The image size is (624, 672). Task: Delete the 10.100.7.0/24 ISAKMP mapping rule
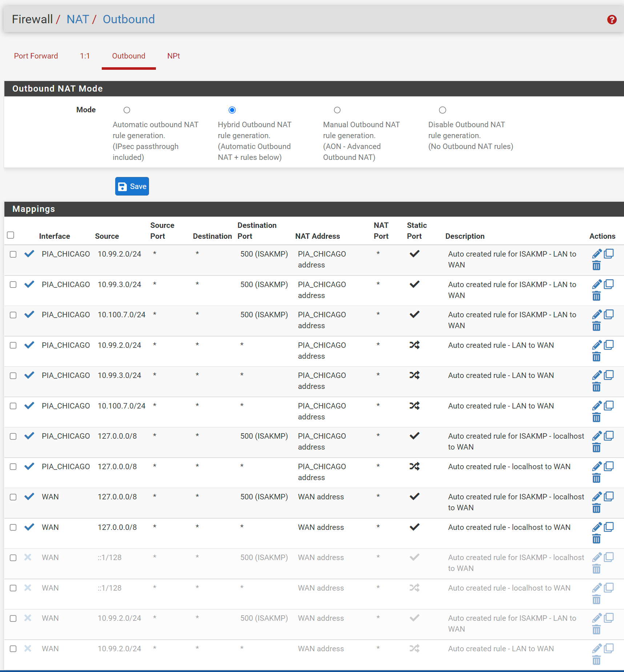[596, 326]
